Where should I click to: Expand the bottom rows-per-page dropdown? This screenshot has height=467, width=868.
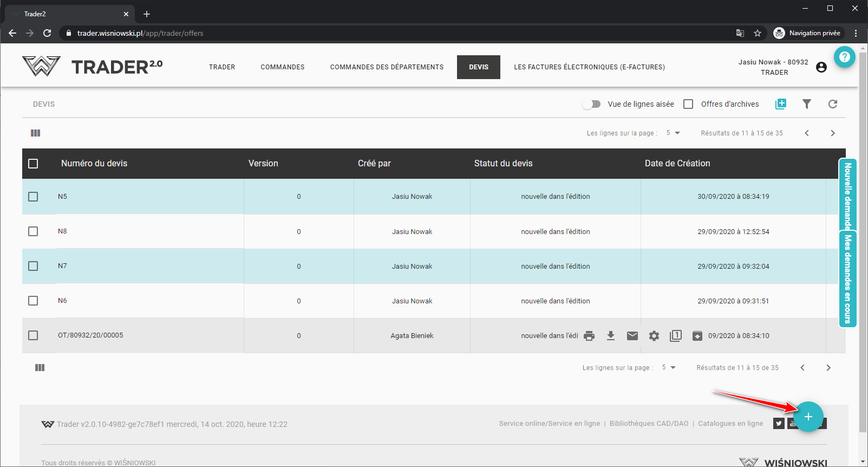(669, 368)
